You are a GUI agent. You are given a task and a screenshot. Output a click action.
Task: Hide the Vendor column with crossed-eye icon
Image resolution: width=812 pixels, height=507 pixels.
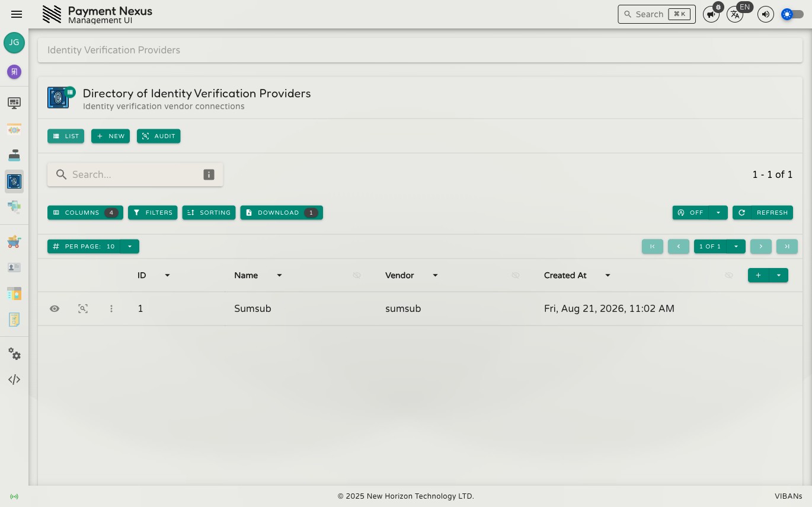click(x=516, y=275)
